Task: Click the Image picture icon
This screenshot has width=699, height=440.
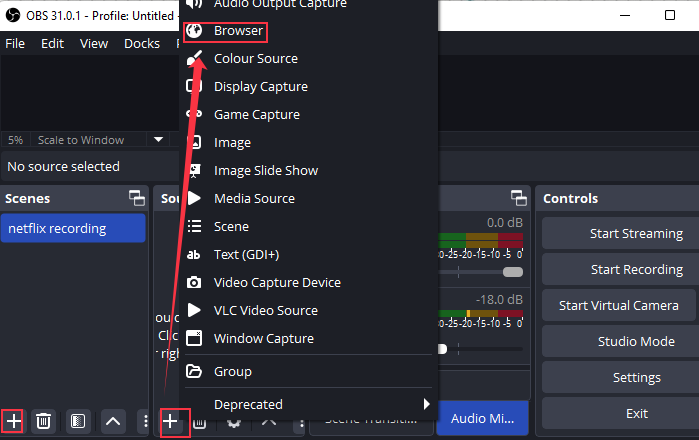Action: 194,142
